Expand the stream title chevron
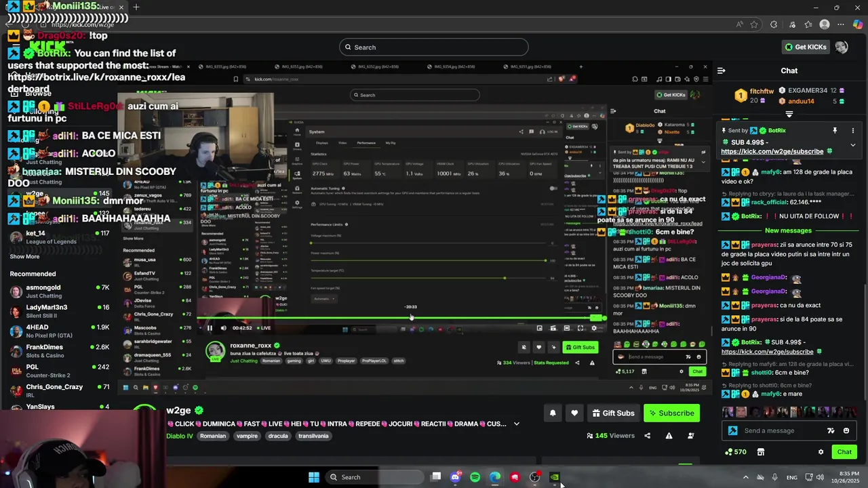Screen dimensions: 868x488 tap(517, 424)
